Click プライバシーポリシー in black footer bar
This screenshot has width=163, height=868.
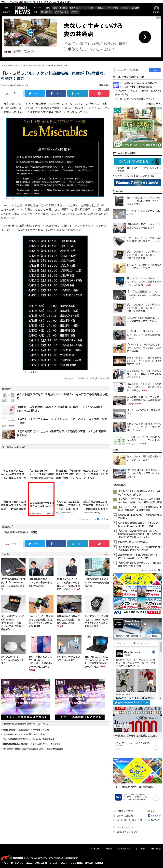pos(125,849)
